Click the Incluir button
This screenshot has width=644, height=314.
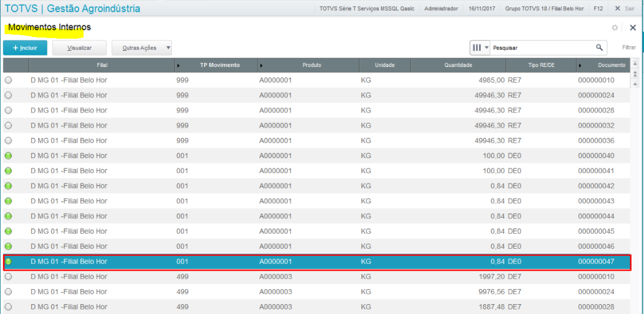[25, 48]
